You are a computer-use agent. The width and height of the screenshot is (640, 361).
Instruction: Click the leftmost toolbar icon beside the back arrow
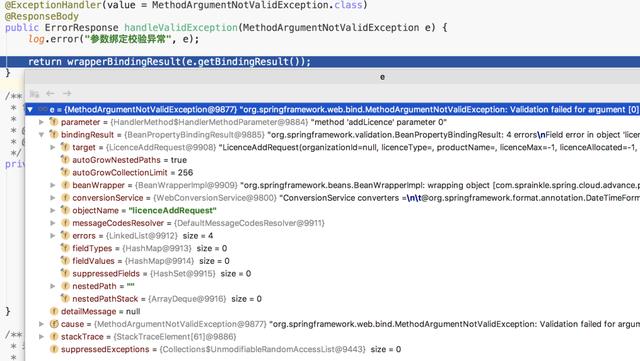coord(34,94)
